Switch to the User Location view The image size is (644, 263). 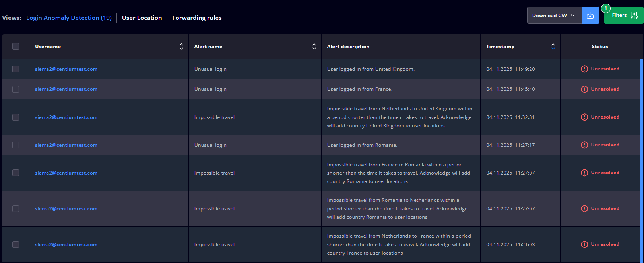coord(142,18)
